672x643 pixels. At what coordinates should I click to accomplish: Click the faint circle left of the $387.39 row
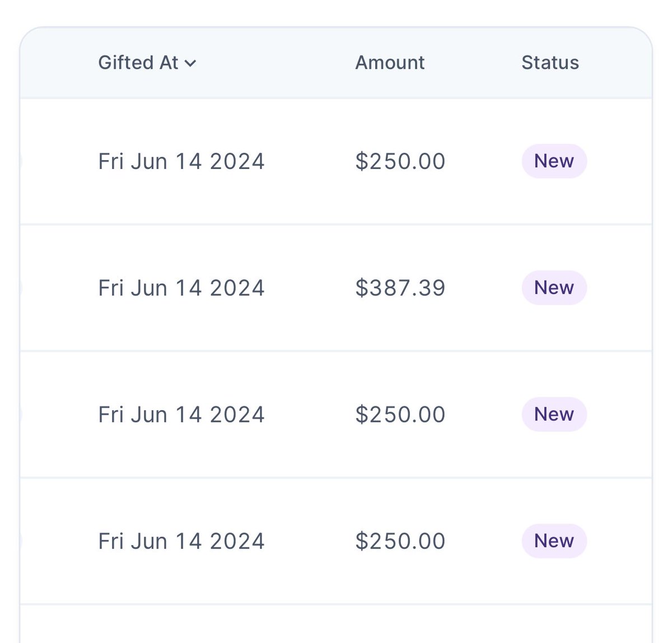tap(21, 288)
